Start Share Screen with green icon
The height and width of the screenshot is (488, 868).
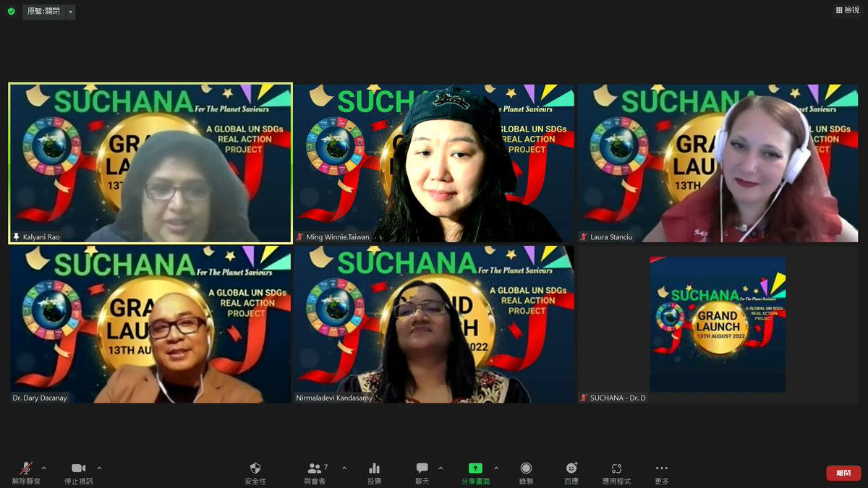click(475, 473)
